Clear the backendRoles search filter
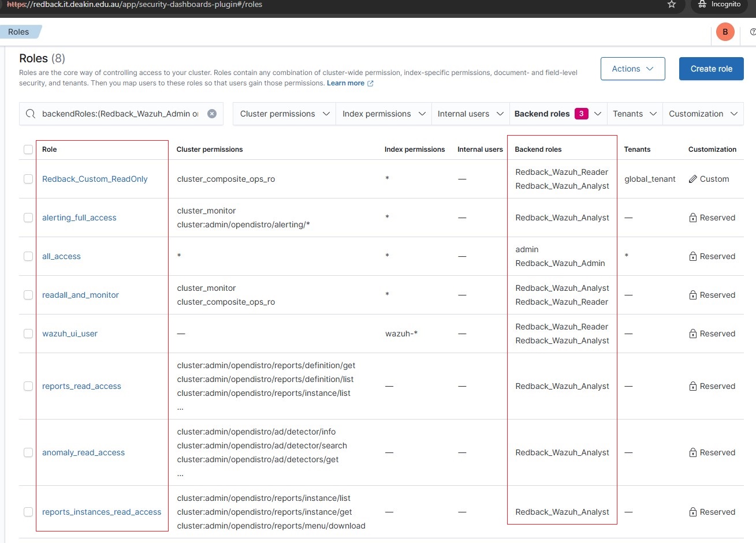The width and height of the screenshot is (756, 543). click(x=212, y=114)
